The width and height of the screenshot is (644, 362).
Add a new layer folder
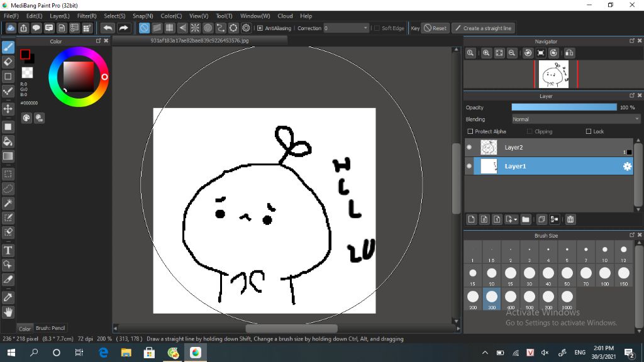[526, 219]
